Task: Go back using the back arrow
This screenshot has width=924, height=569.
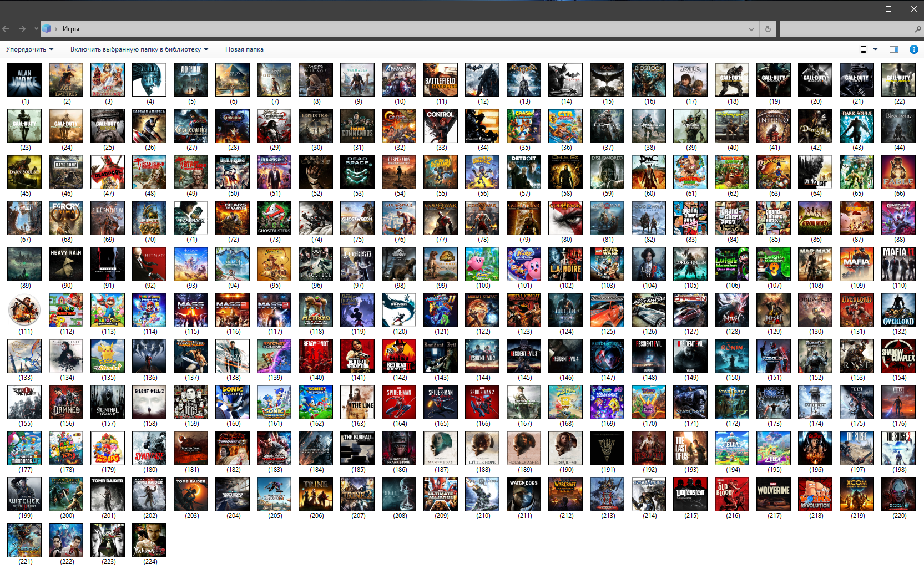Action: pyautogui.click(x=6, y=29)
